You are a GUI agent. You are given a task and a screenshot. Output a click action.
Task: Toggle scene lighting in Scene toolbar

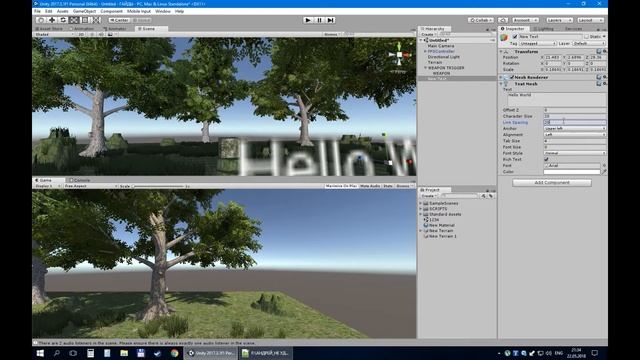pyautogui.click(x=92, y=35)
